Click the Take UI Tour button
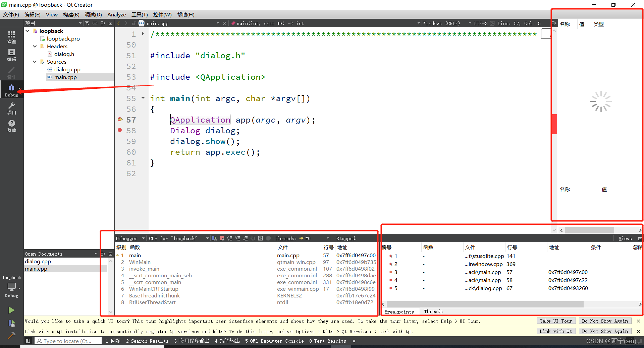644x348 pixels. tap(556, 321)
